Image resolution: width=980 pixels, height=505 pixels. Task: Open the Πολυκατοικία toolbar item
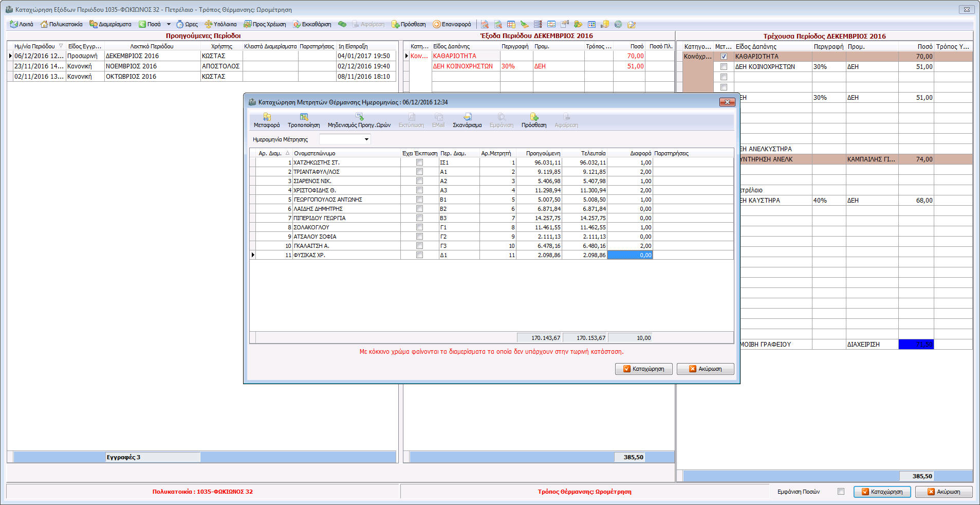(x=62, y=24)
